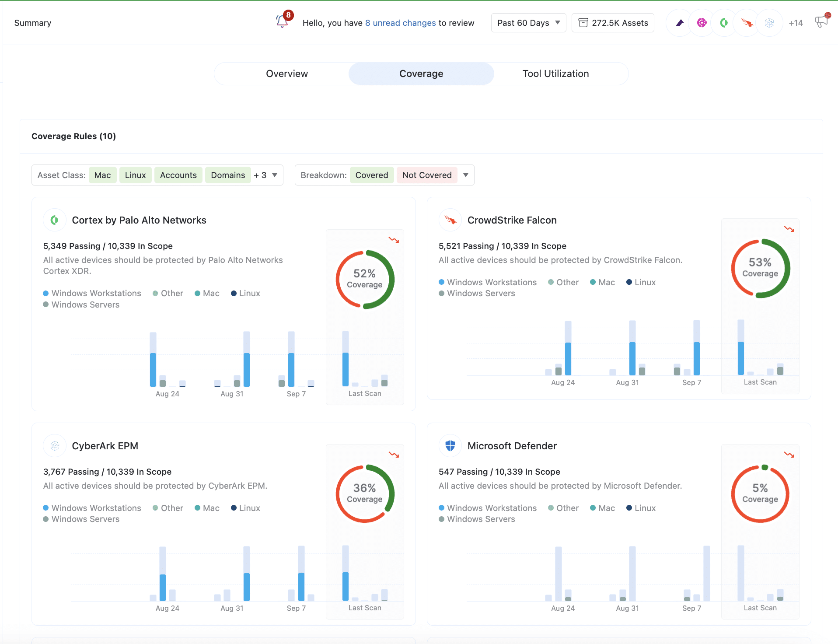Click the Summary page label
838x644 pixels.
[33, 23]
